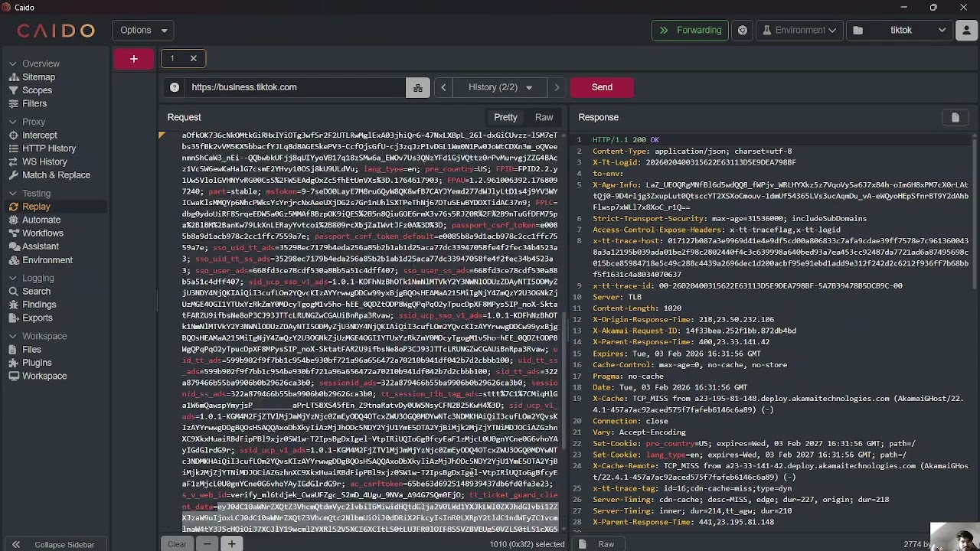Screen dimensions: 980x551
Task: Click the Server: TLB header line
Action: pyautogui.click(x=617, y=297)
